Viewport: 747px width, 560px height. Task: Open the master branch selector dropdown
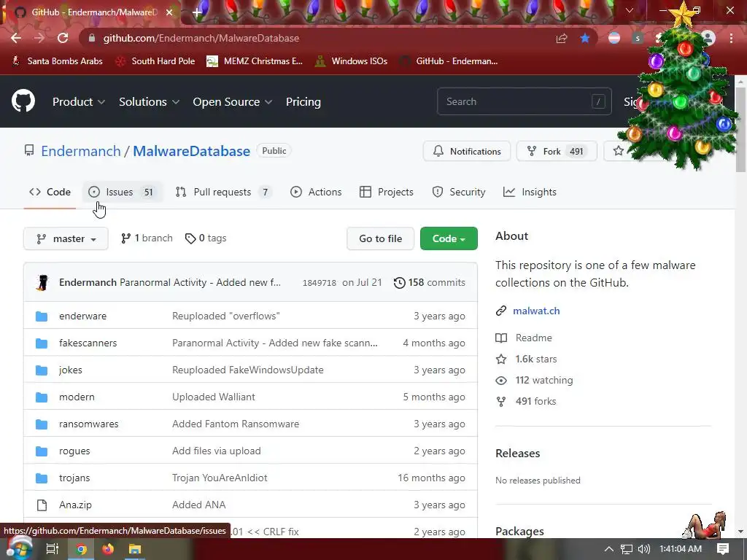click(x=66, y=238)
